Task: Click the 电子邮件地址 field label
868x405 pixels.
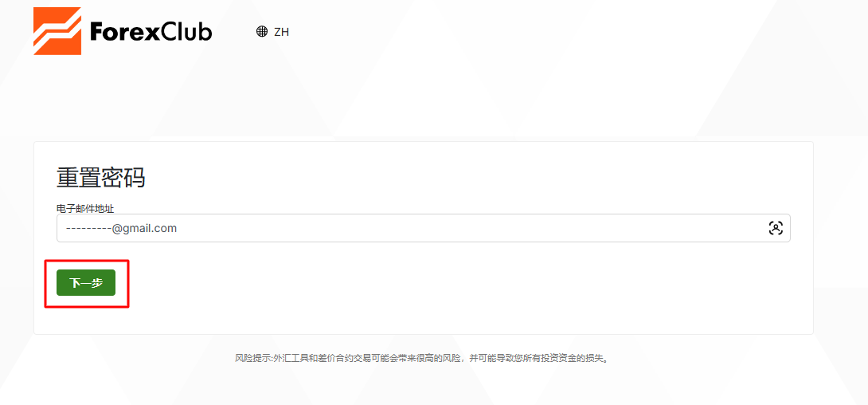Action: pyautogui.click(x=85, y=208)
